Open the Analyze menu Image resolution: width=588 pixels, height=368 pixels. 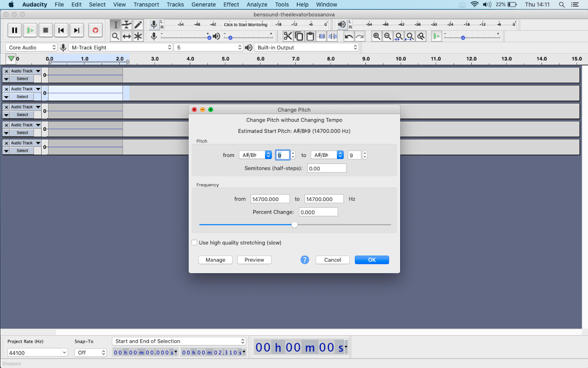257,5
